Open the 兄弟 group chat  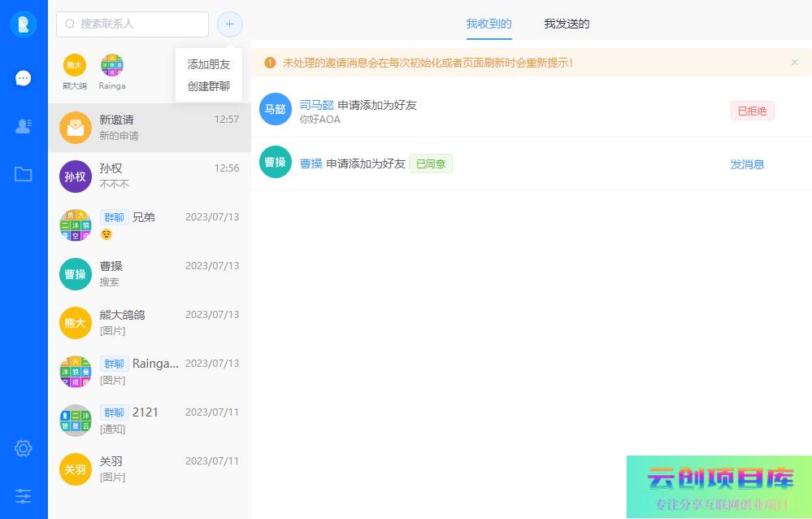(x=149, y=225)
